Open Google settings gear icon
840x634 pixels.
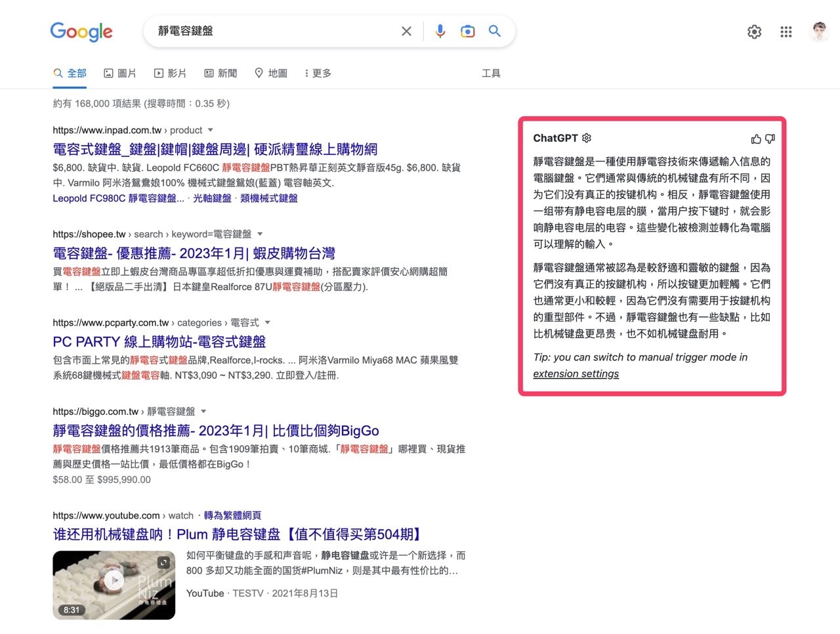click(x=755, y=32)
